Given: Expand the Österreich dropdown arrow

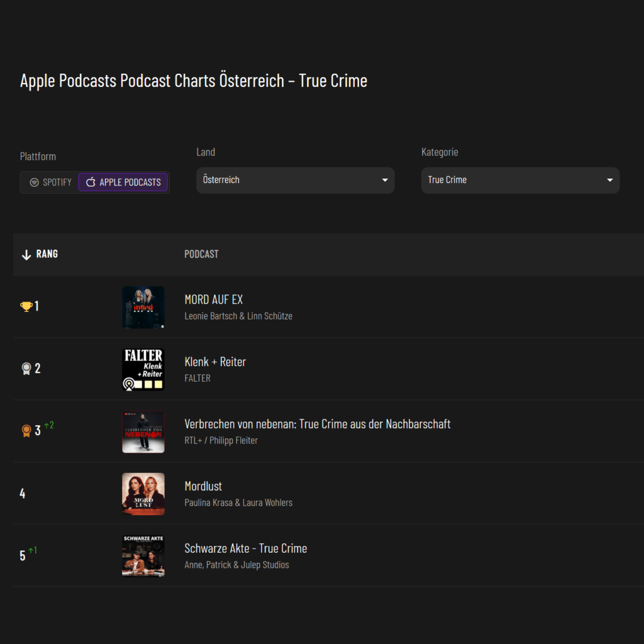Looking at the screenshot, I should point(385,180).
